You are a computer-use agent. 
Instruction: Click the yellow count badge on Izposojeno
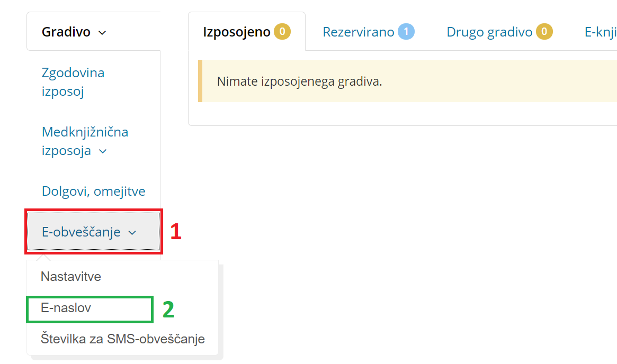tap(282, 32)
